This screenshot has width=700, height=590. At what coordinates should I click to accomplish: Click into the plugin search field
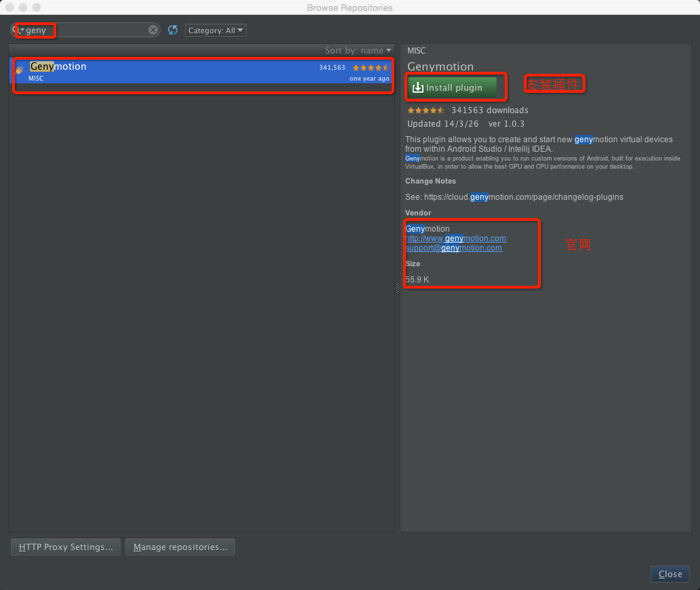85,30
